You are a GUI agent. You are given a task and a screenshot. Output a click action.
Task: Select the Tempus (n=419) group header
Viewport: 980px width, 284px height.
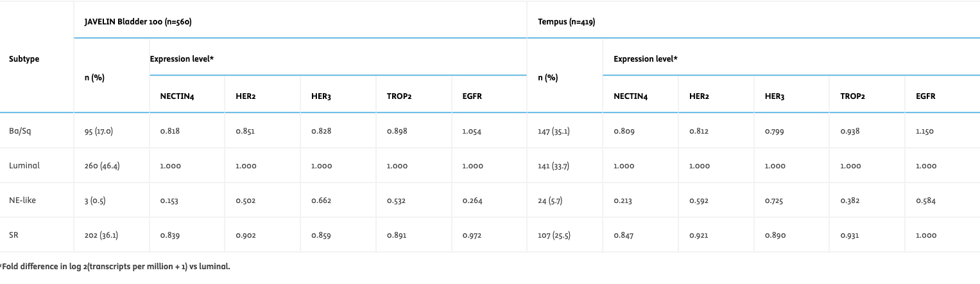click(x=567, y=21)
